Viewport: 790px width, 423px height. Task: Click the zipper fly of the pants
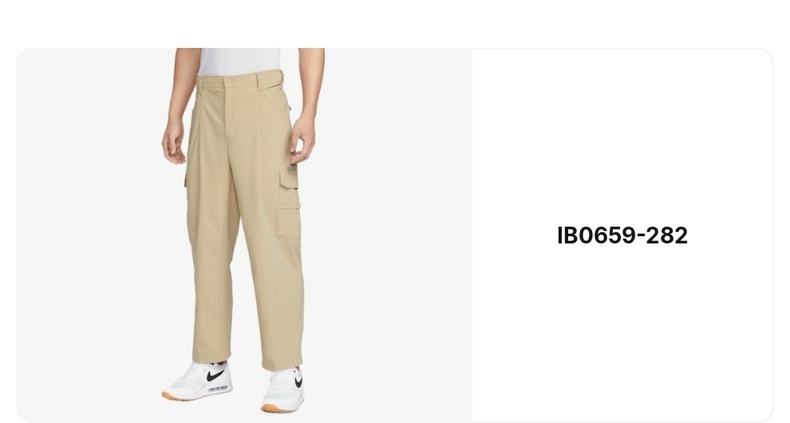[x=230, y=115]
